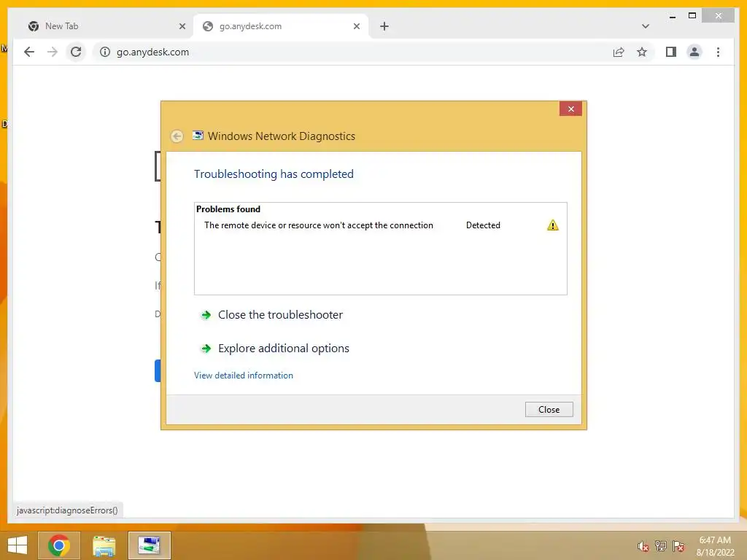Viewport: 747px width, 560px height.
Task: Open Action Center flag icon
Action: pos(678,546)
